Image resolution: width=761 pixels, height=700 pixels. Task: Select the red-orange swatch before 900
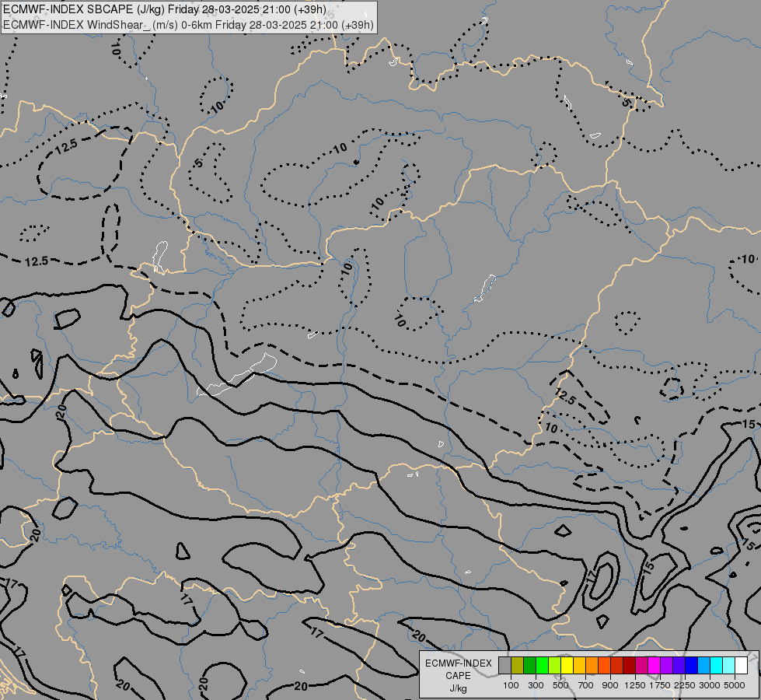tap(604, 665)
